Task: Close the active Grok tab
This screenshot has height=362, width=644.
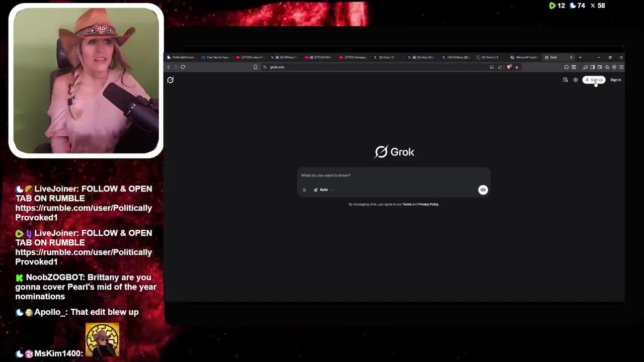Action: [571, 57]
